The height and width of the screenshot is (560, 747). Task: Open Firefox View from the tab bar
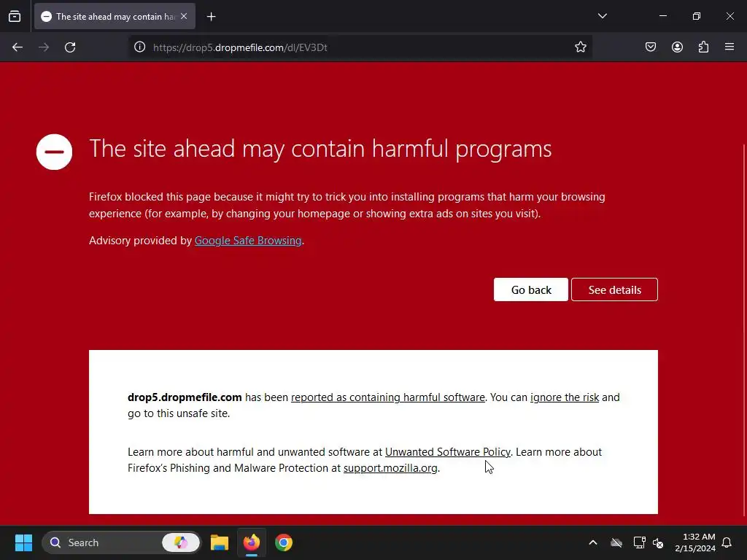15,16
